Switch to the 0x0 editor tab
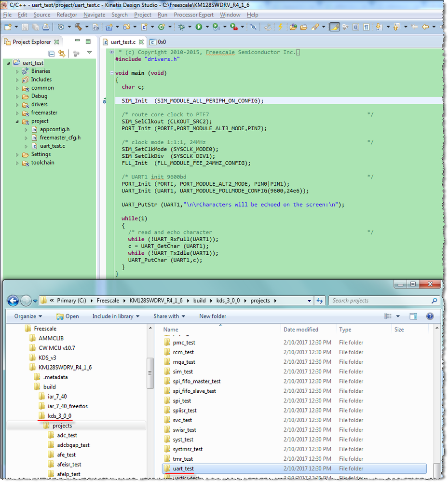The width and height of the screenshot is (448, 482). [x=158, y=42]
